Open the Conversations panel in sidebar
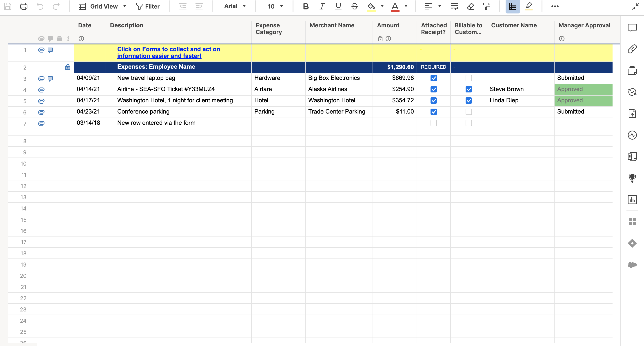Viewport: 644px width, 346px height. pos(632,27)
